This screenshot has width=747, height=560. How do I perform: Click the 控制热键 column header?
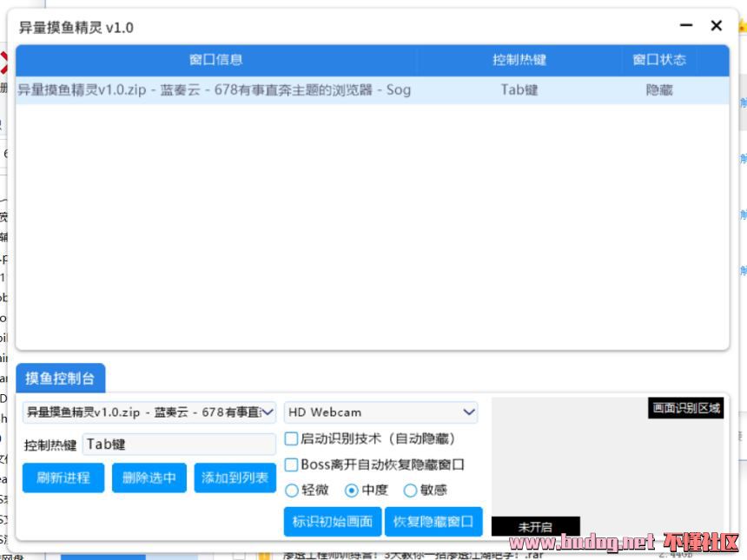coord(519,60)
